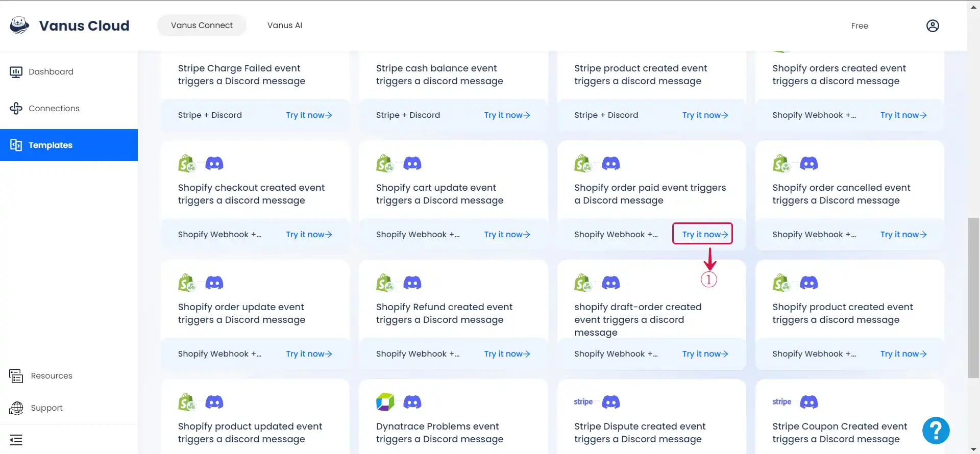This screenshot has height=454, width=980.
Task: Open Connections in the sidebar
Action: (x=69, y=108)
